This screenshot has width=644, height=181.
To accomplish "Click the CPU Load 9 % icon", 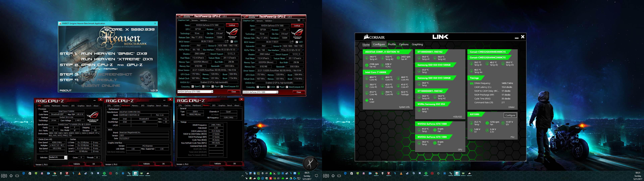I will (367, 101).
